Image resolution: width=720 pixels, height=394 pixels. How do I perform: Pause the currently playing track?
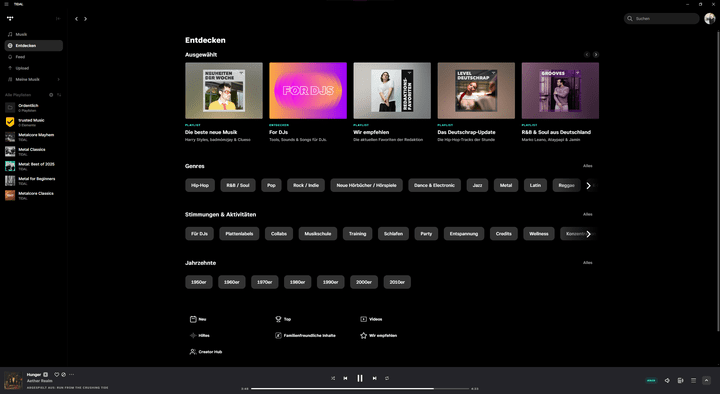(x=360, y=378)
